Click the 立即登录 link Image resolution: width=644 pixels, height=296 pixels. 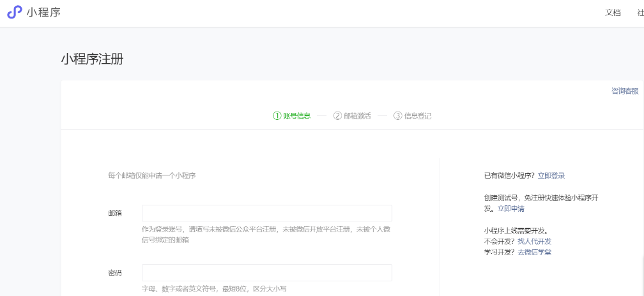coord(551,175)
